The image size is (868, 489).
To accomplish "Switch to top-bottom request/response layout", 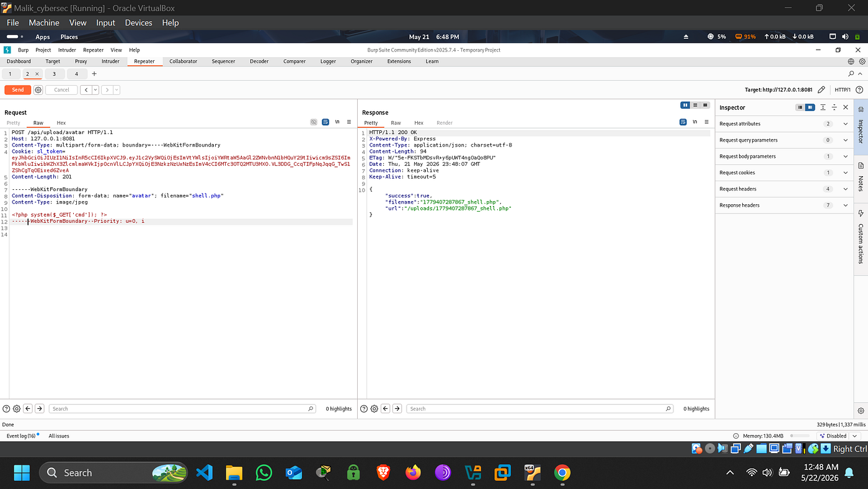I will click(696, 105).
